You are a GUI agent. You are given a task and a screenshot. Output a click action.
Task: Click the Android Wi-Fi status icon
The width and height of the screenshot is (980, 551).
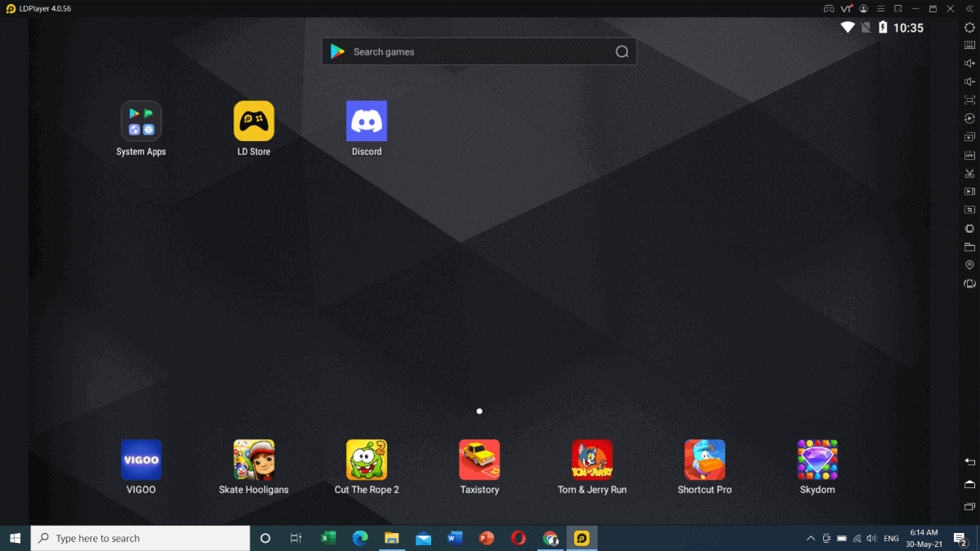pos(848,28)
